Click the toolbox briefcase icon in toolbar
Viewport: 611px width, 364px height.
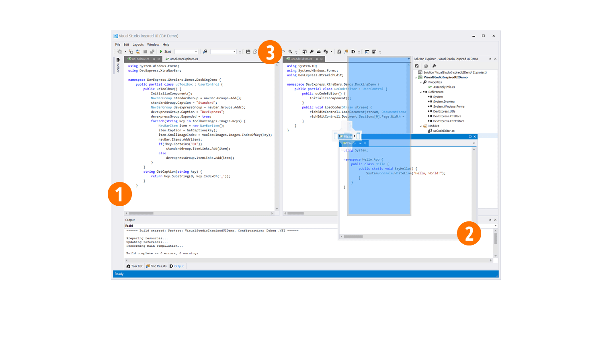(318, 51)
